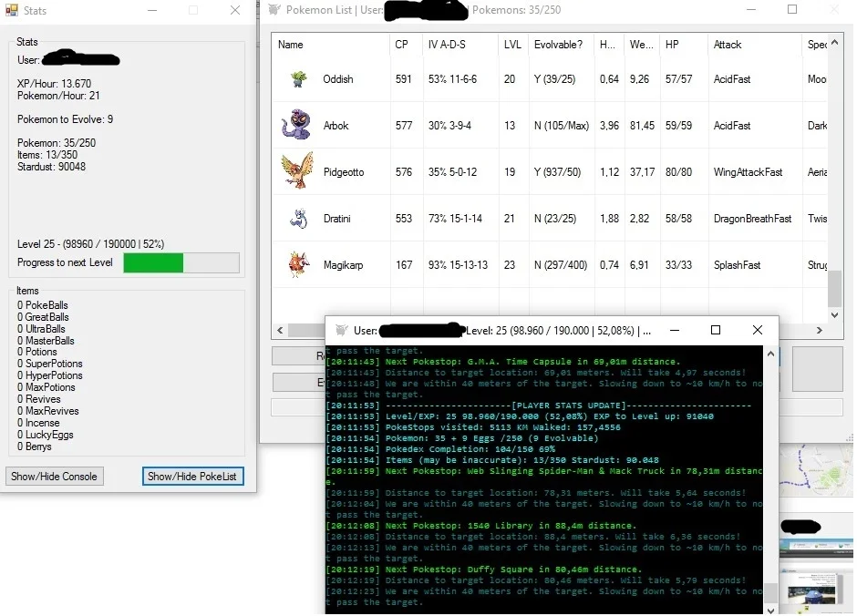Click Magikarp's evolvable value N (297/400)

pyautogui.click(x=561, y=265)
